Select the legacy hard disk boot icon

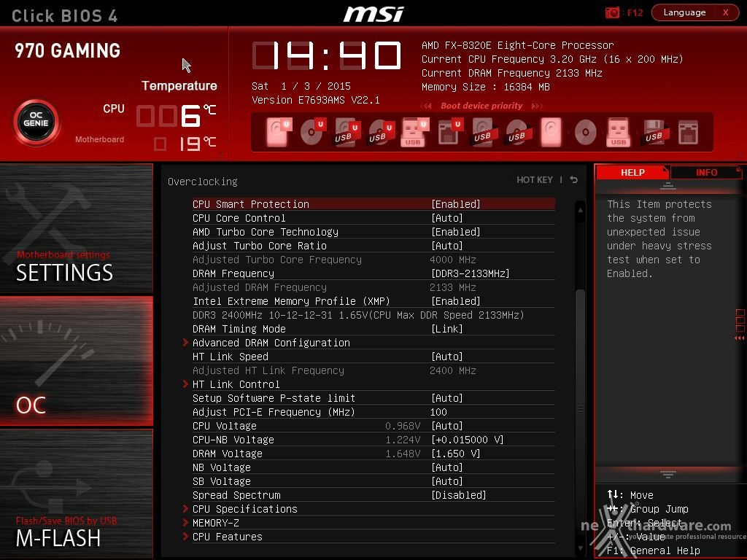point(551,131)
